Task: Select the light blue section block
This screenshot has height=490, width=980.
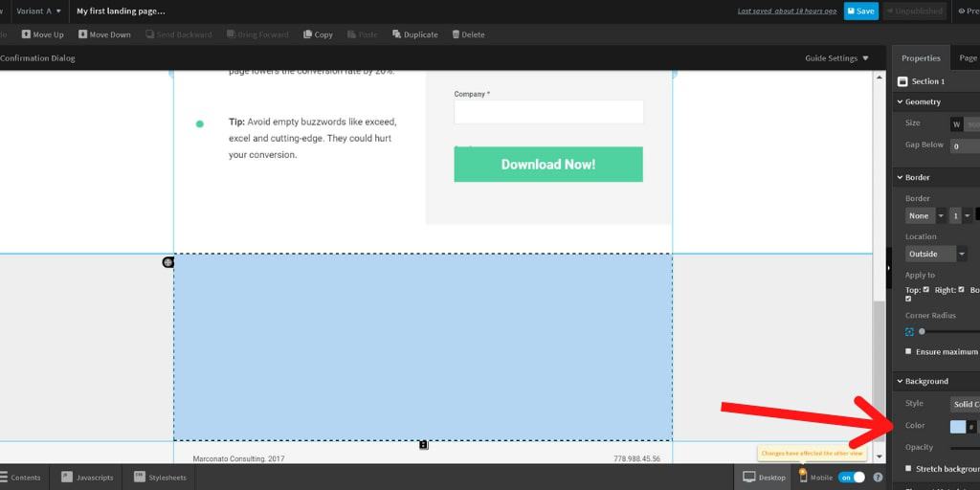Action: click(x=423, y=346)
